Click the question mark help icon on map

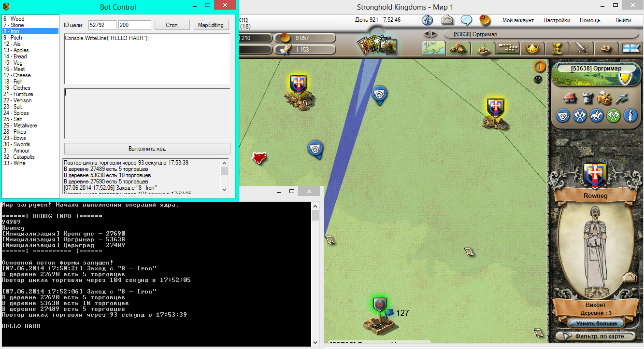coord(538,80)
